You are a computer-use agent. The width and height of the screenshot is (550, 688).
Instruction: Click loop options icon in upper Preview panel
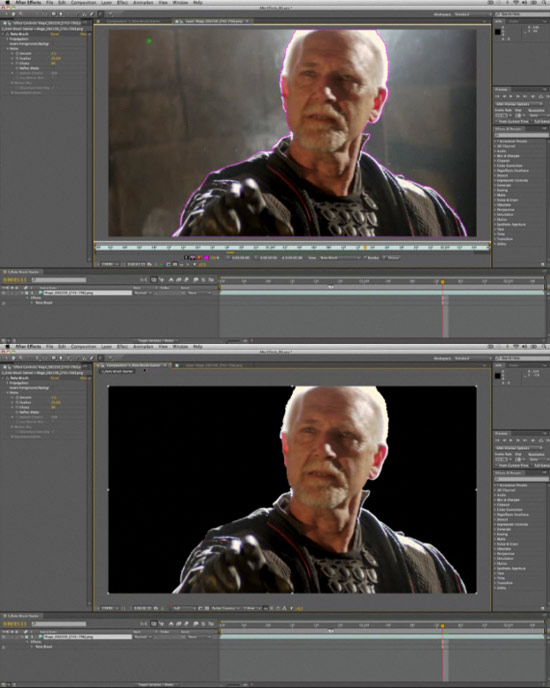(541, 96)
